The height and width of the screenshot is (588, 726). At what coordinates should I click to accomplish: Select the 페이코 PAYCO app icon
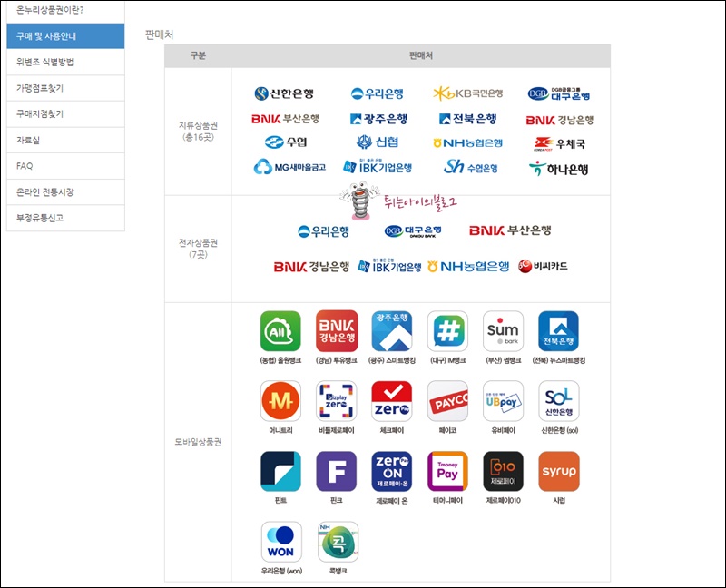pos(447,401)
